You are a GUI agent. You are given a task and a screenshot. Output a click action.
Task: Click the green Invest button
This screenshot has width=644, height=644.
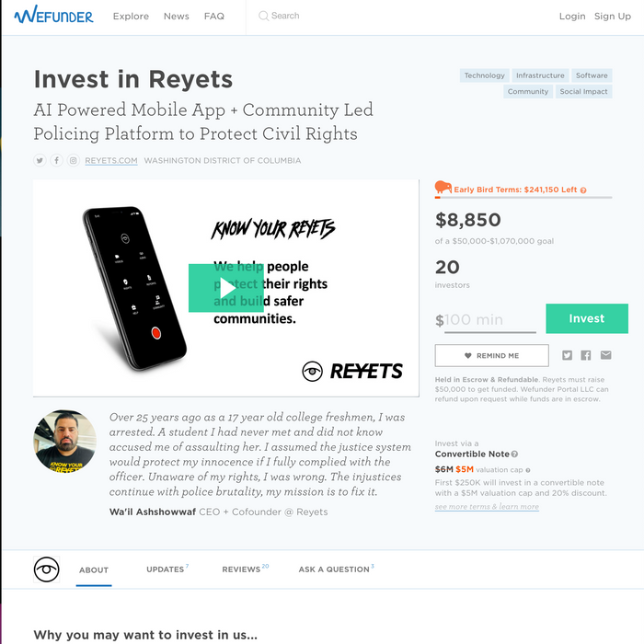[587, 318]
